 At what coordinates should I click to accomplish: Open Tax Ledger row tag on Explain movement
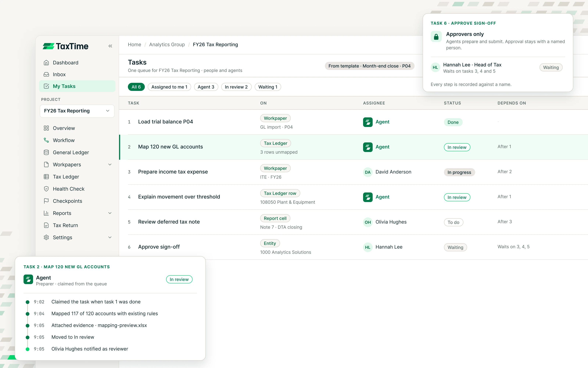pyautogui.click(x=280, y=194)
